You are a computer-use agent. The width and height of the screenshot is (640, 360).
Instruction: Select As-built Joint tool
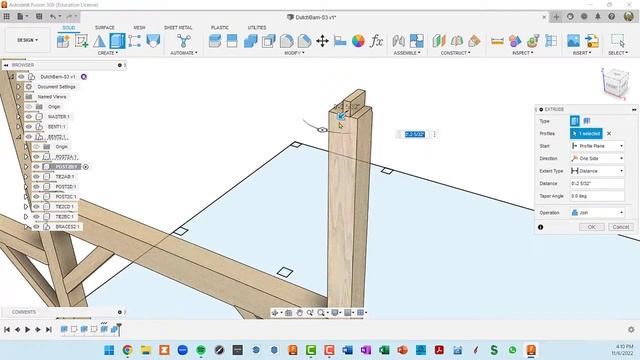[x=417, y=41]
